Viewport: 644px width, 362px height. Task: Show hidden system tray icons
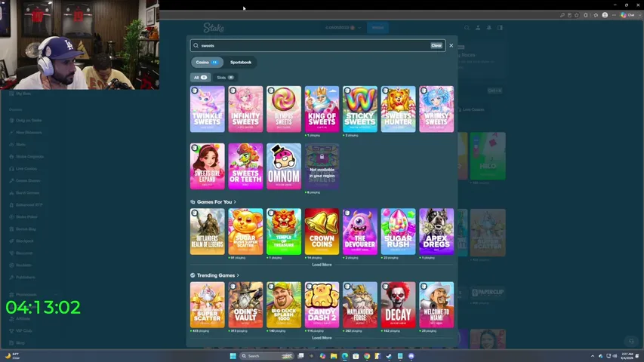coord(592,356)
